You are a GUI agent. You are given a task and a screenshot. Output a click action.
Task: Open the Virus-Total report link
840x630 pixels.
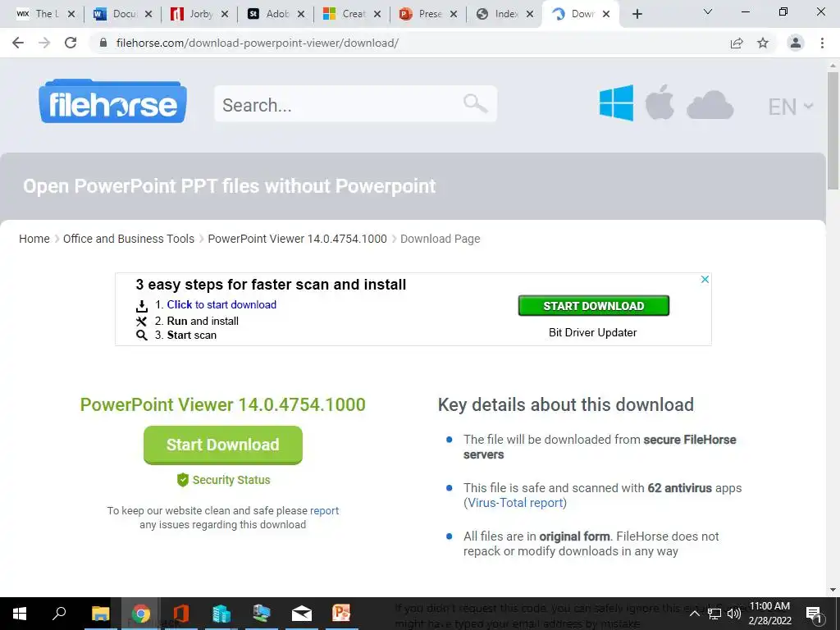[x=515, y=503]
